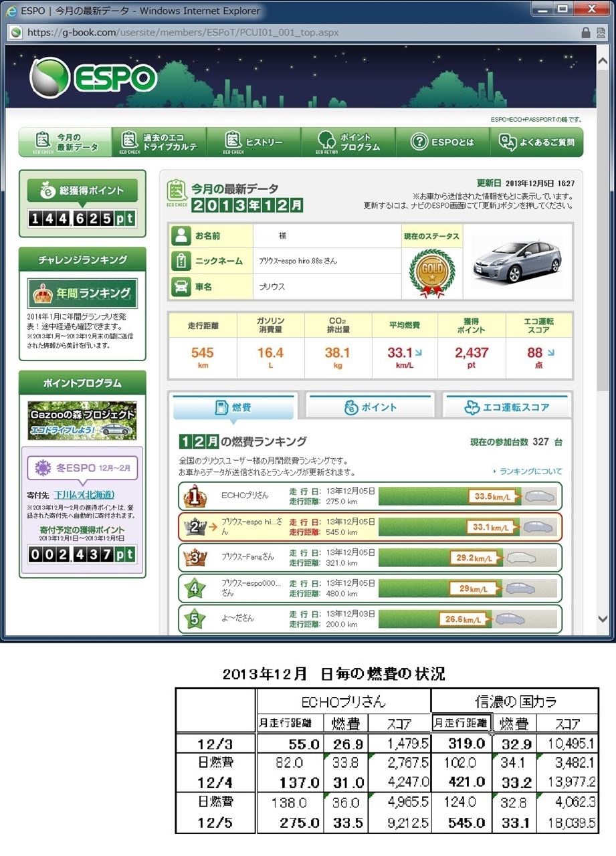Screen dimensions: 616x856
Task: Click the ポイント tab coin icon
Action: [351, 407]
